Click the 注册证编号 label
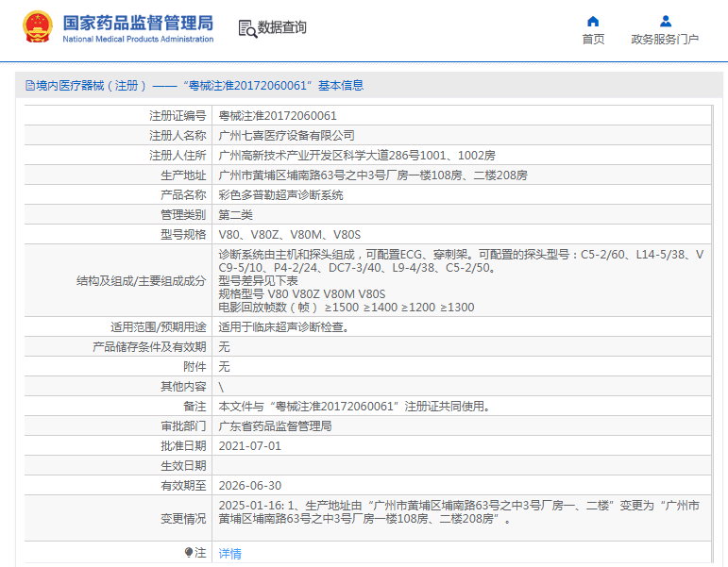Viewport: 728px width, 567px height. (x=178, y=115)
